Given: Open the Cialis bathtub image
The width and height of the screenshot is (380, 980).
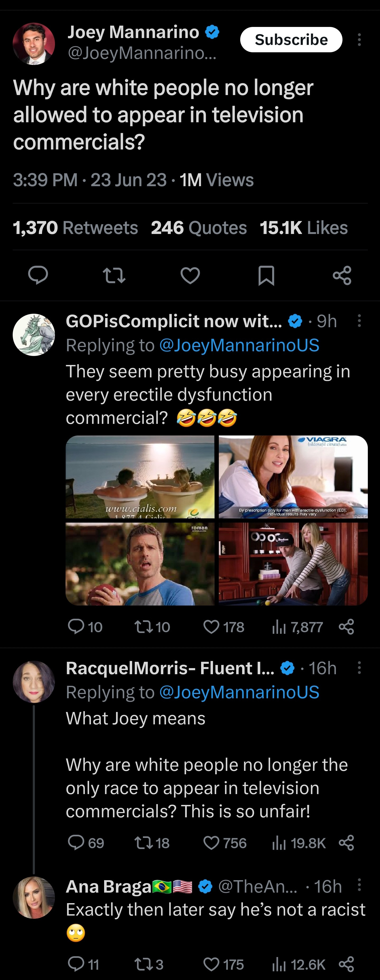Looking at the screenshot, I should pyautogui.click(x=140, y=477).
